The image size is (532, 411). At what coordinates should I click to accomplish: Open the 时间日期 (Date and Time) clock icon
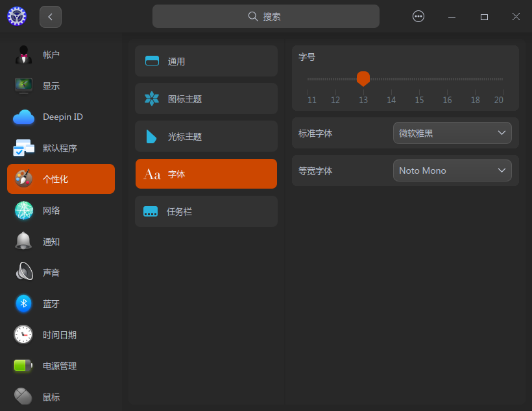[x=23, y=335]
